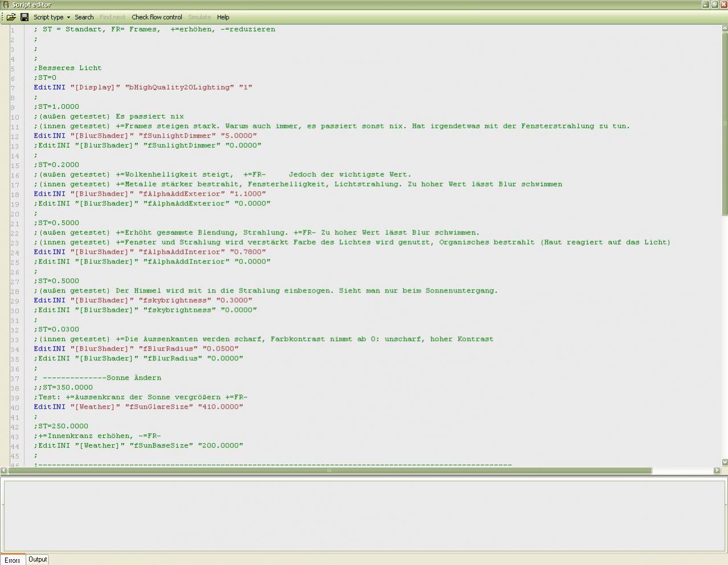Switch to the Output tab

[38, 559]
